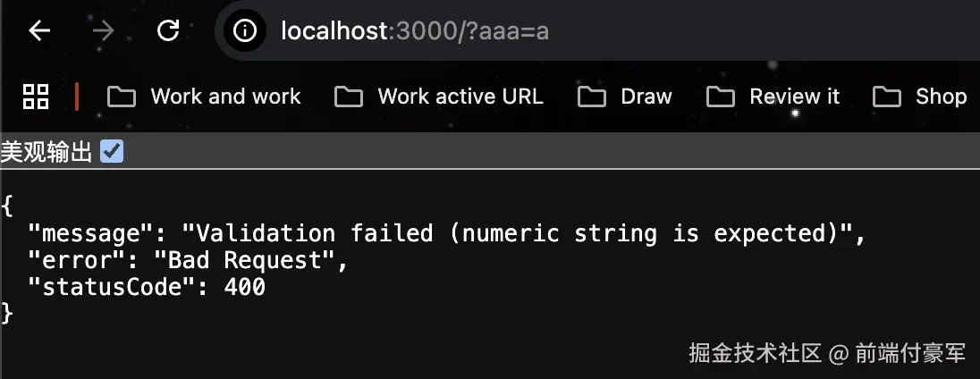Expand the 'Work active URL' bookmark folder
Image resolution: width=980 pixels, height=379 pixels.
[x=439, y=97]
